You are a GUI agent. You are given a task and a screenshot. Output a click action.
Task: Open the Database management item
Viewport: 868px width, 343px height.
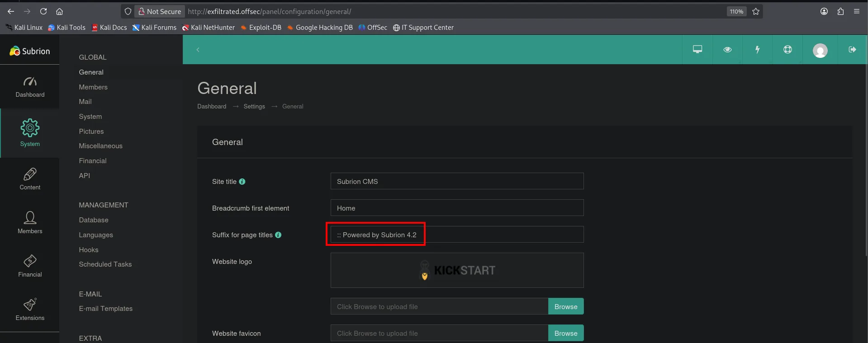click(x=94, y=220)
